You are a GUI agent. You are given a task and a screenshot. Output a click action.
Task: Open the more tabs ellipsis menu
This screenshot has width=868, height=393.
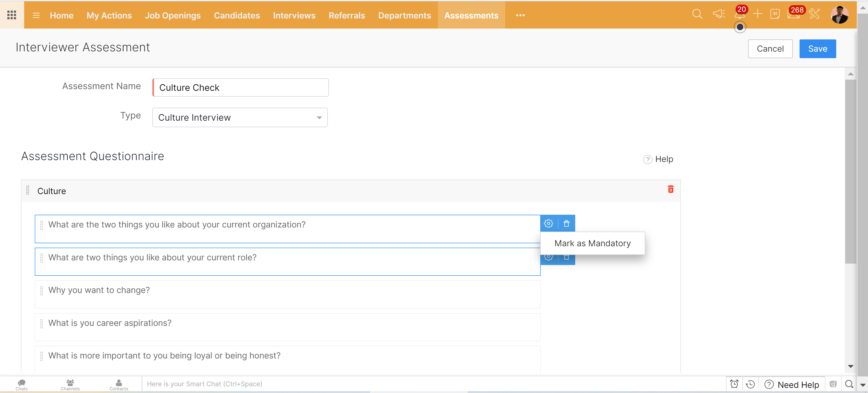coord(520,15)
